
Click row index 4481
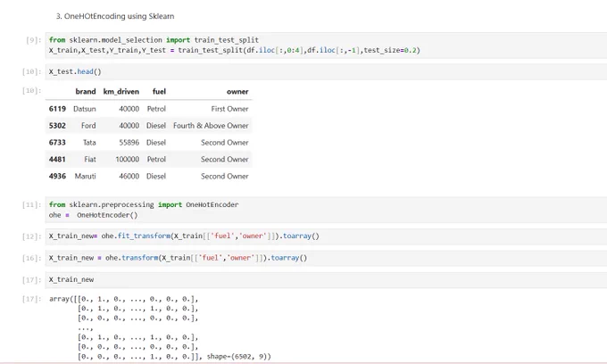tap(57, 160)
